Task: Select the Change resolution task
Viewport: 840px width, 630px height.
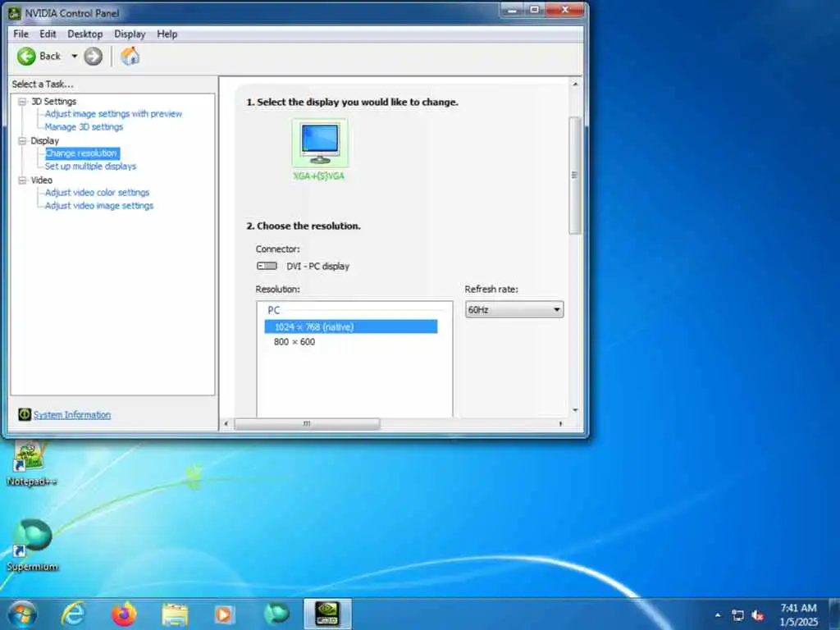Action: click(x=81, y=153)
